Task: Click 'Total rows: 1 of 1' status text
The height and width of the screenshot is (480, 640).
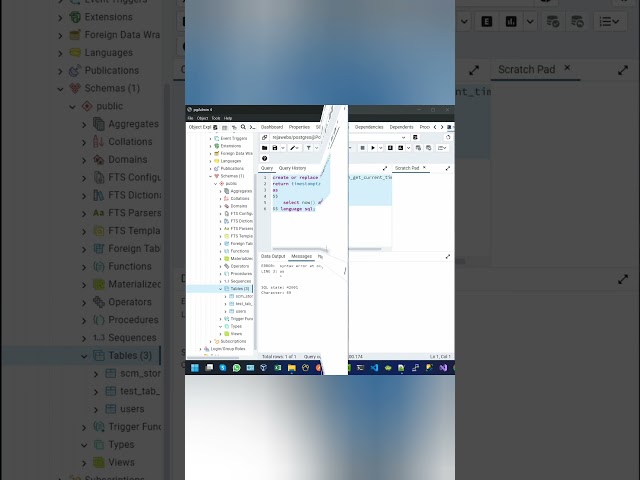Action: click(279, 357)
